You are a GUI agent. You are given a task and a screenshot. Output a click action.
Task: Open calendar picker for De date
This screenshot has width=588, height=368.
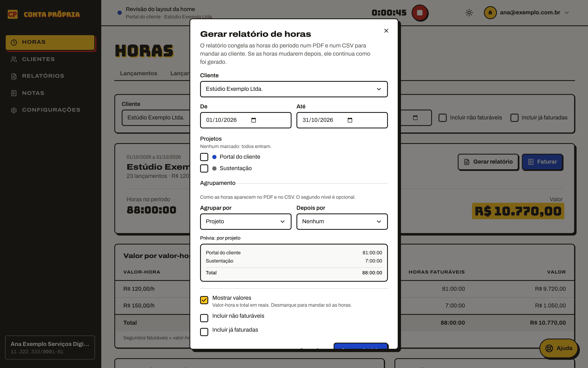pos(253,120)
